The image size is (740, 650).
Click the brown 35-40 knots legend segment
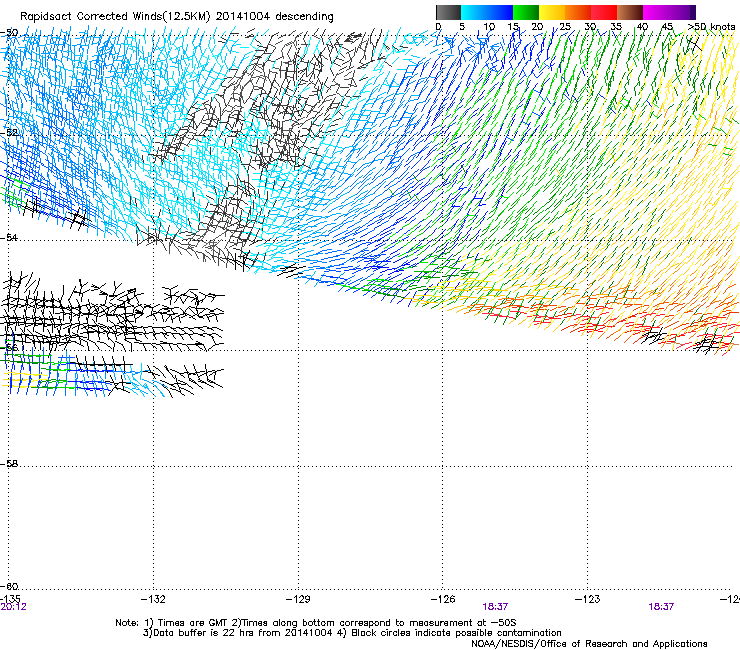tap(630, 12)
